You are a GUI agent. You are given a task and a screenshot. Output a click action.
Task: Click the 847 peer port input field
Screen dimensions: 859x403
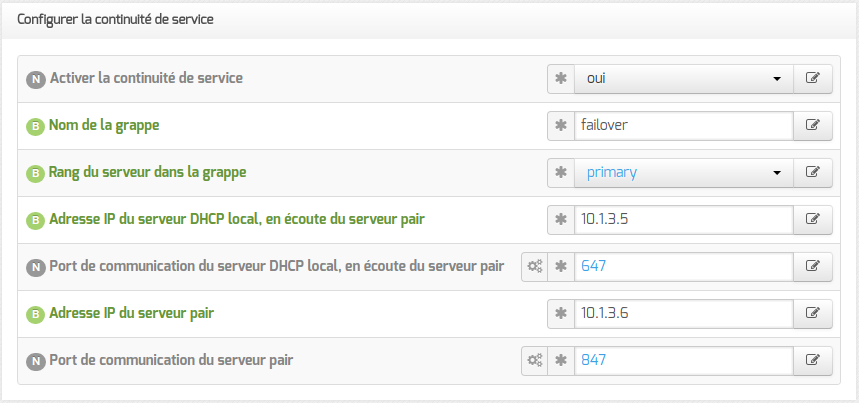click(x=684, y=361)
